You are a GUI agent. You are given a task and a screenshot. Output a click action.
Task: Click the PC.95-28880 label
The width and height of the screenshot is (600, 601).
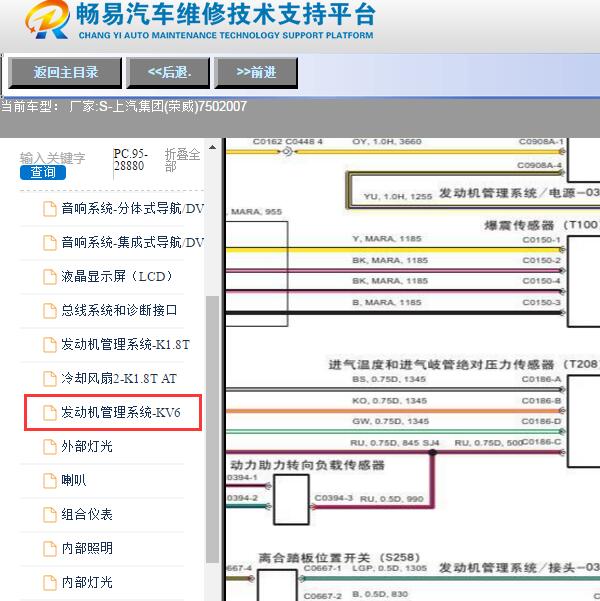130,160
